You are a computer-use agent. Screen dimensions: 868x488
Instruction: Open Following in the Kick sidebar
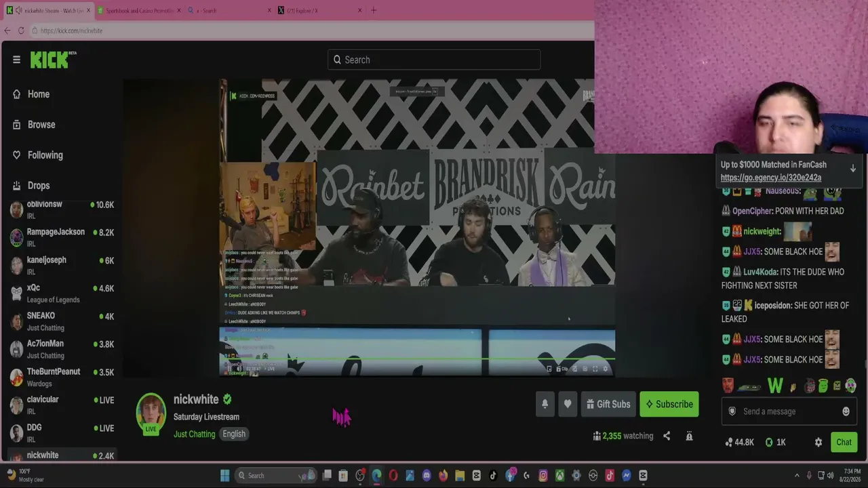[x=38, y=155]
